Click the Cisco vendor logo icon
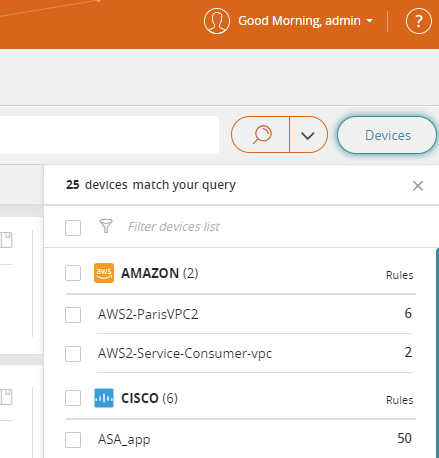 point(104,398)
